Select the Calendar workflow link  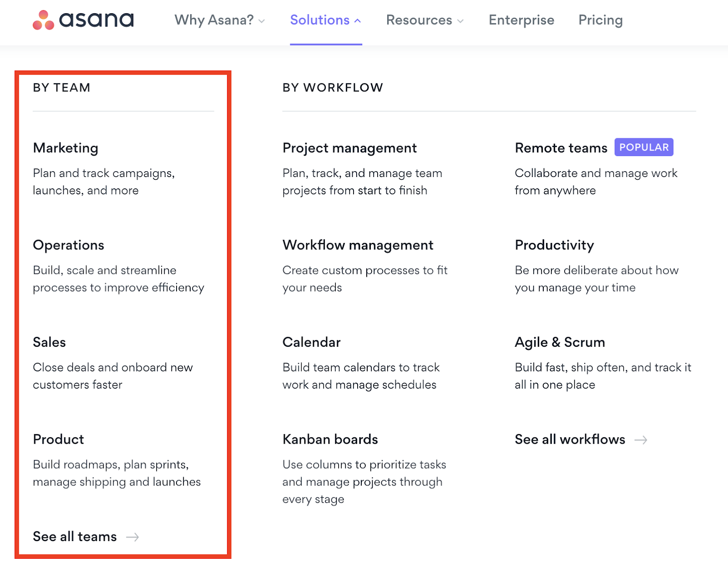(311, 342)
